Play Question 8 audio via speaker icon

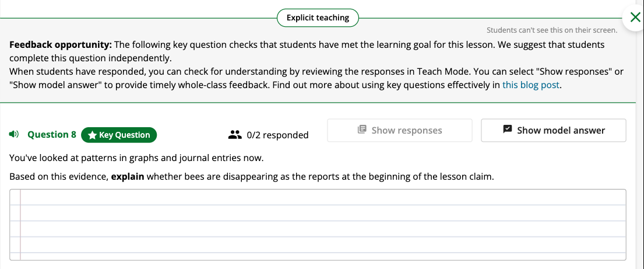14,134
